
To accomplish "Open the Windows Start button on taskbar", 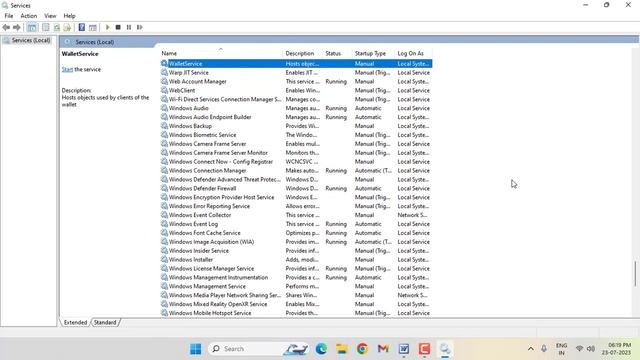I will 196,349.
